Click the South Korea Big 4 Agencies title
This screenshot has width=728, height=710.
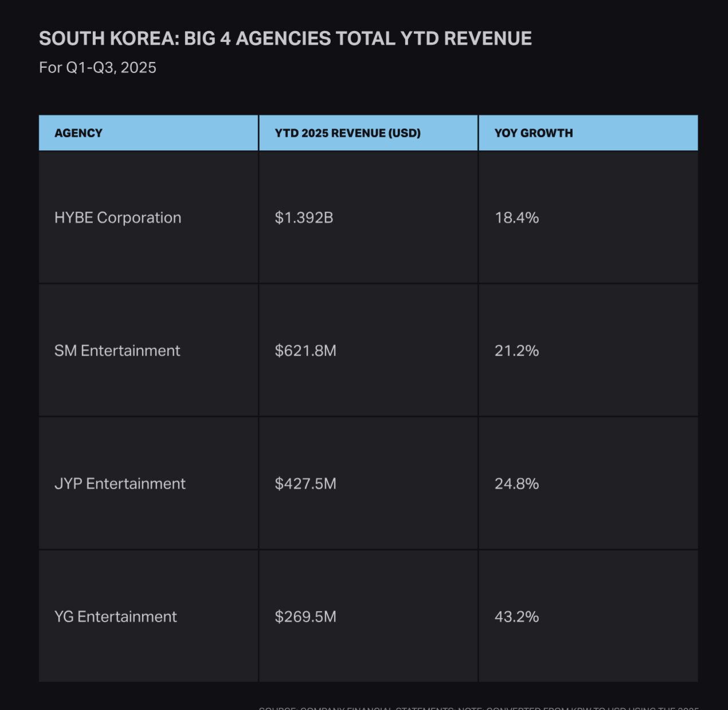[x=285, y=38]
